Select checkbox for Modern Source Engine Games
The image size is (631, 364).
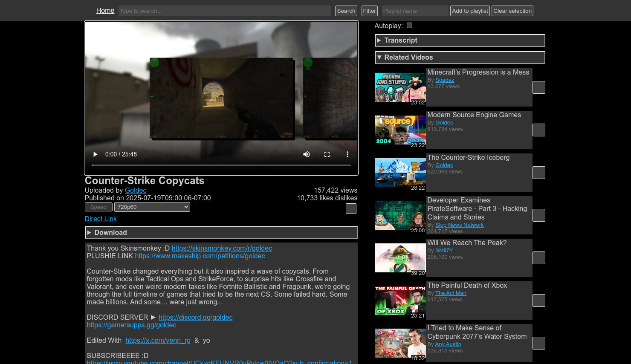(x=539, y=130)
